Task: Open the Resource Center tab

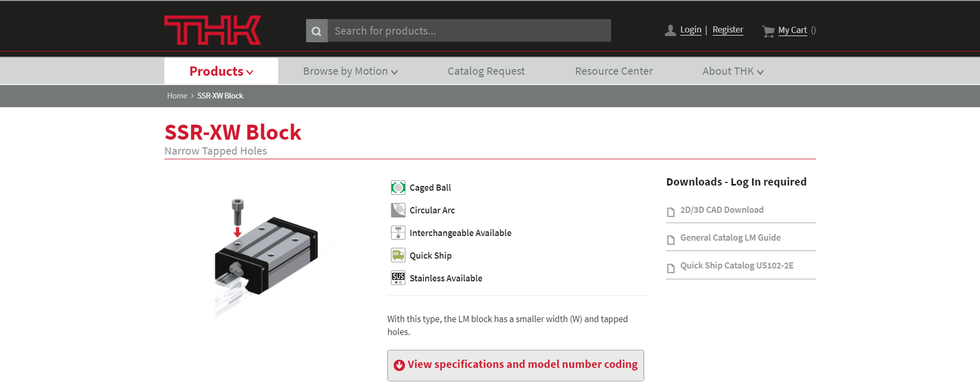Action: [x=614, y=71]
